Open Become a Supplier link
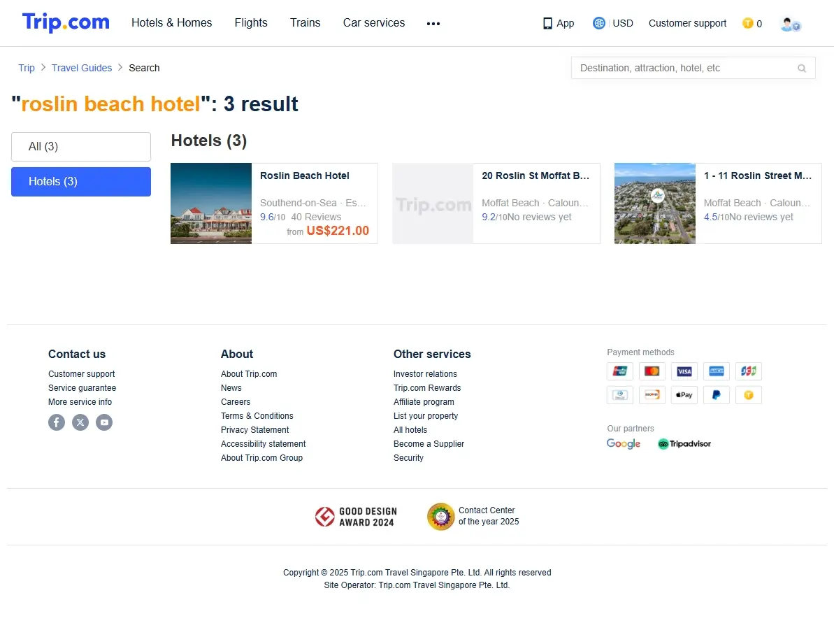This screenshot has height=644, width=834. (429, 444)
